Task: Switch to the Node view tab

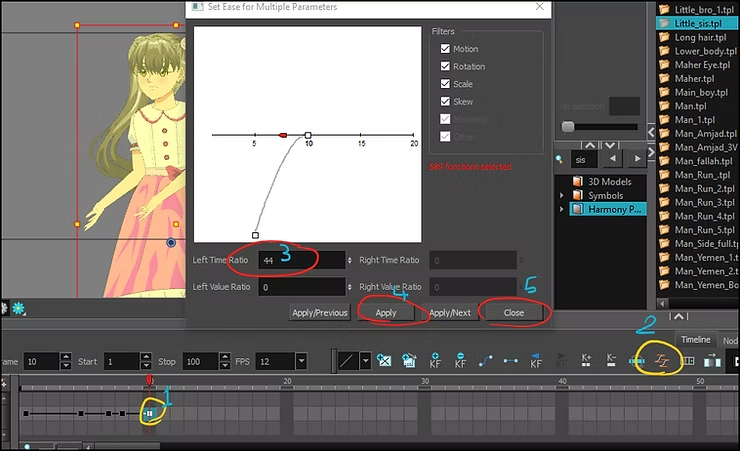Action: [729, 340]
